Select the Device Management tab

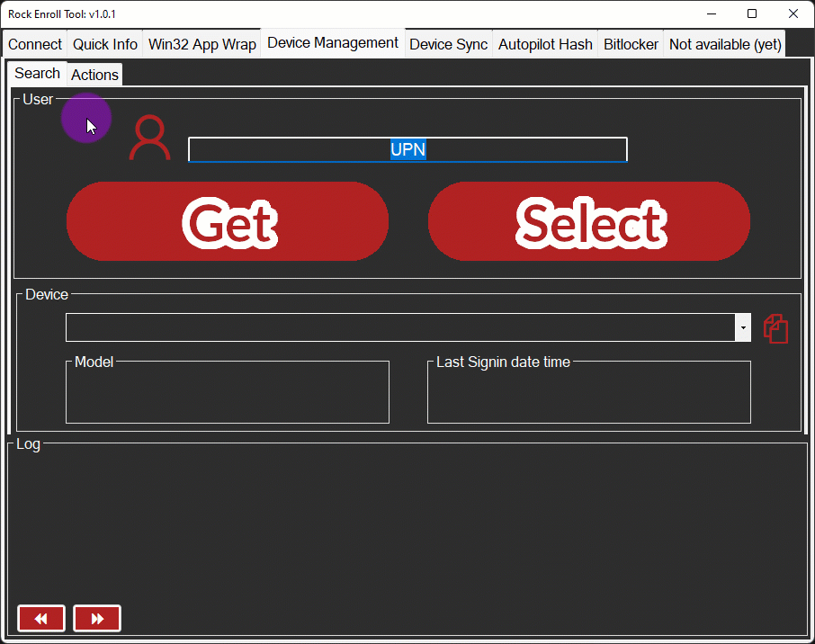tap(333, 43)
